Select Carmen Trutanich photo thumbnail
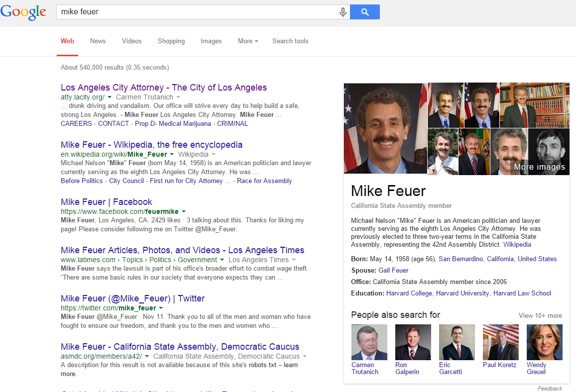 (369, 342)
